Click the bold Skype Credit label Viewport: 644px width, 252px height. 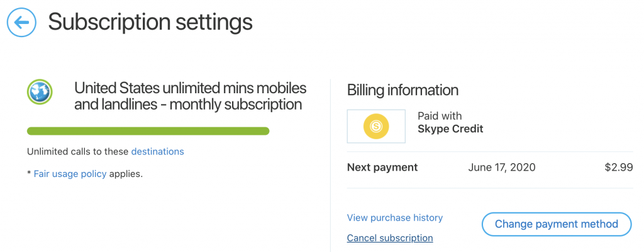[450, 129]
